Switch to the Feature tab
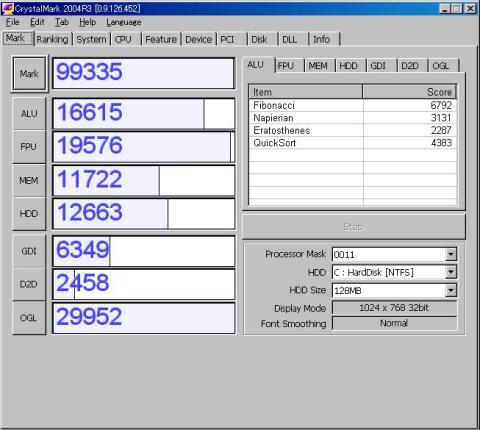This screenshot has height=430, width=480. (161, 39)
